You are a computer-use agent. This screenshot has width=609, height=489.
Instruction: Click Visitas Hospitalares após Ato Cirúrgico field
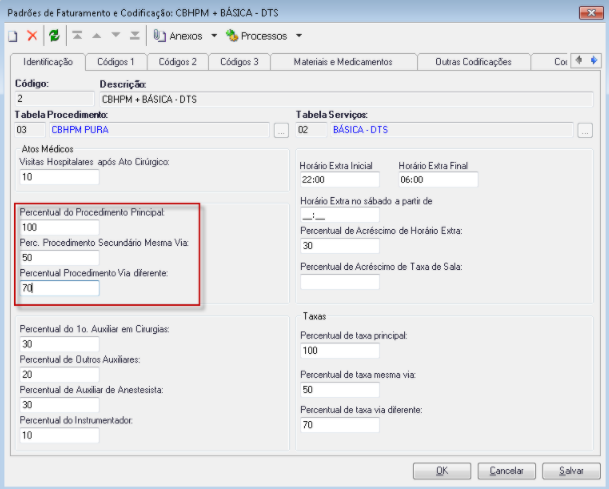click(59, 177)
